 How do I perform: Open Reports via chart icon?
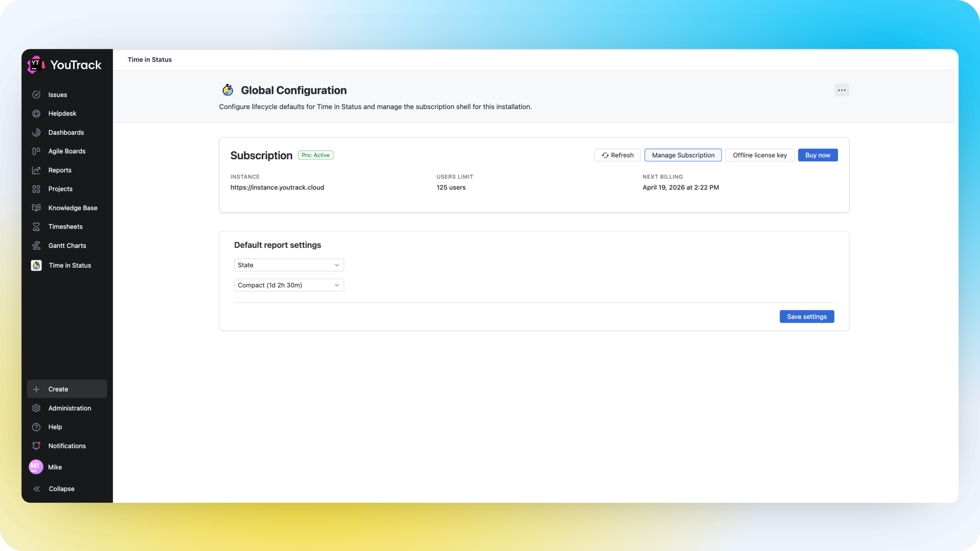click(x=36, y=170)
